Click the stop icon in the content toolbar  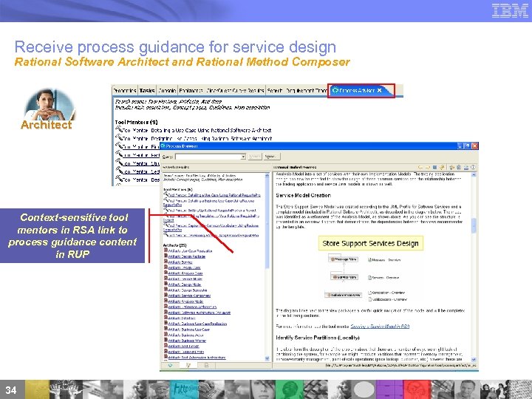434,167
